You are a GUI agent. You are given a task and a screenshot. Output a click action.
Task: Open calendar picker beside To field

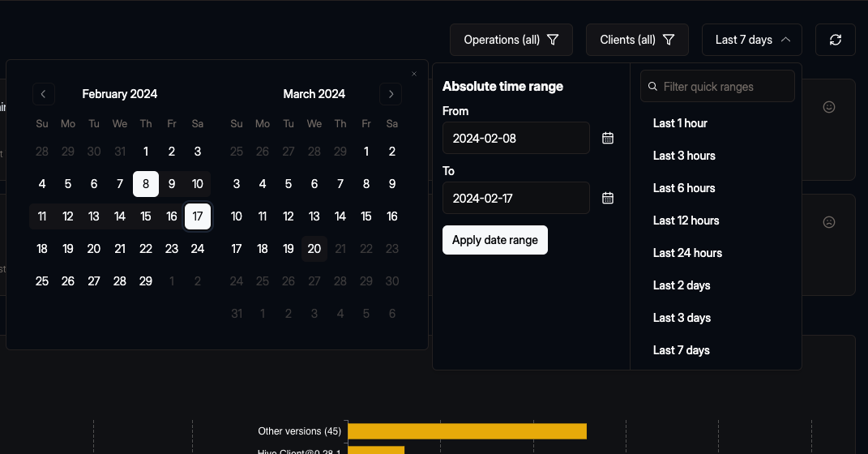pos(608,198)
